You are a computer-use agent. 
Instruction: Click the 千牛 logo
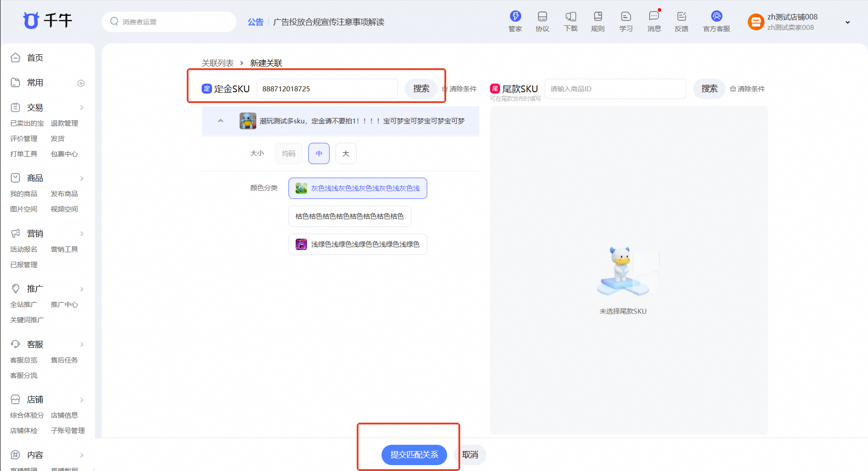click(x=47, y=20)
